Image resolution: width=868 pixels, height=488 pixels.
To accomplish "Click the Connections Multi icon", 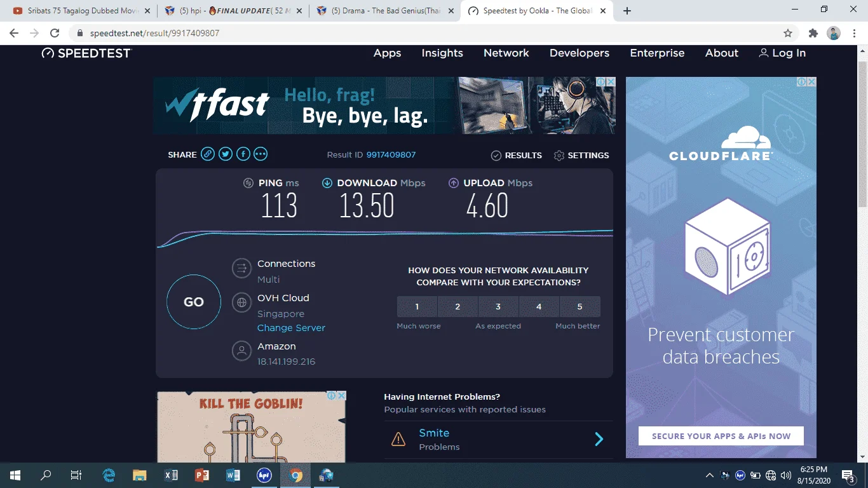I will [x=241, y=269].
